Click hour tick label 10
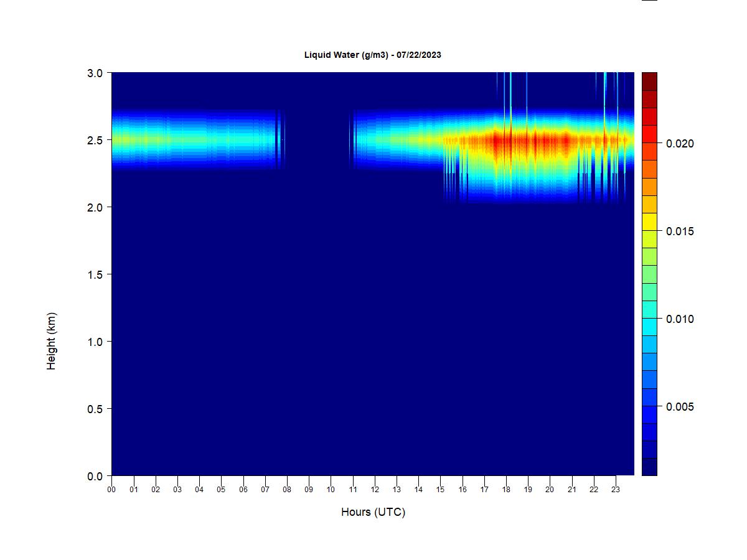 point(331,490)
